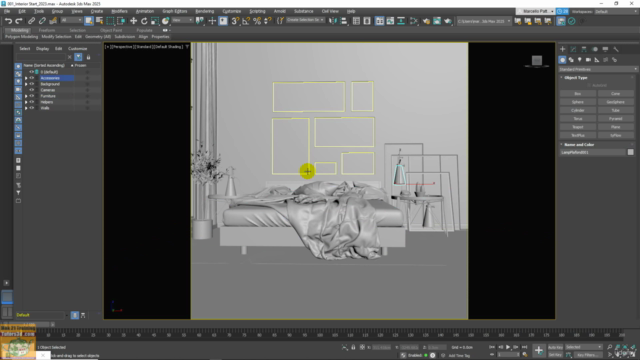The width and height of the screenshot is (640, 360).
Task: Open the Standard Primitives category dropdown
Action: (598, 69)
